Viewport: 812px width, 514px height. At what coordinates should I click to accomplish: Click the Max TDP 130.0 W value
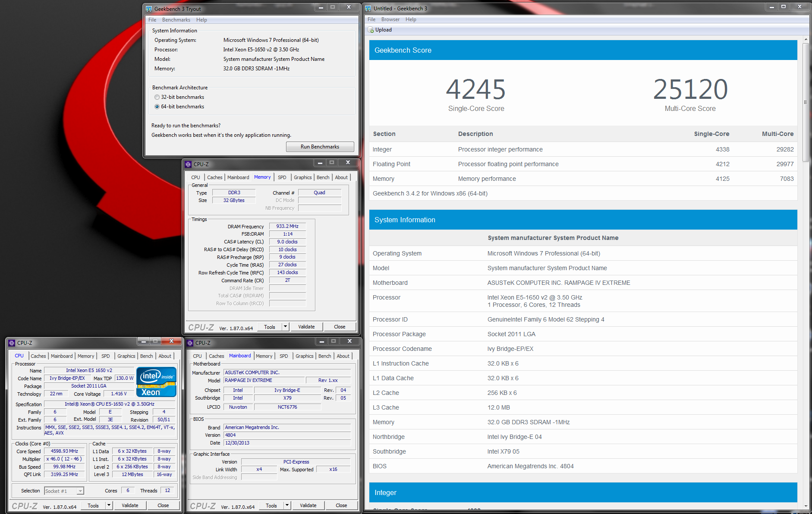pyautogui.click(x=125, y=378)
